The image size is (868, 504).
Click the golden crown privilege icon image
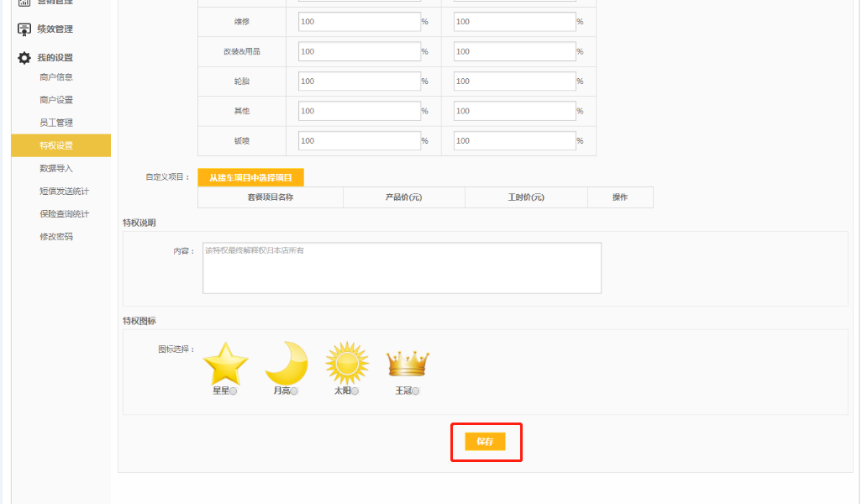pyautogui.click(x=408, y=364)
